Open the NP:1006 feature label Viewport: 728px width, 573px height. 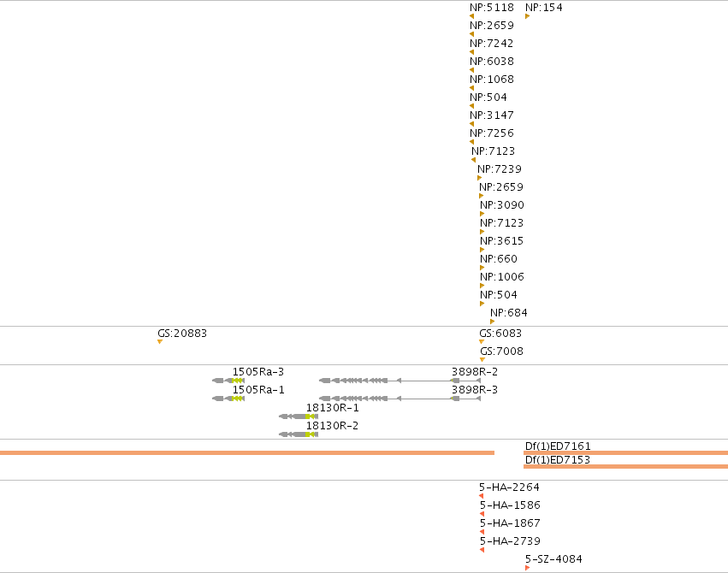502,277
